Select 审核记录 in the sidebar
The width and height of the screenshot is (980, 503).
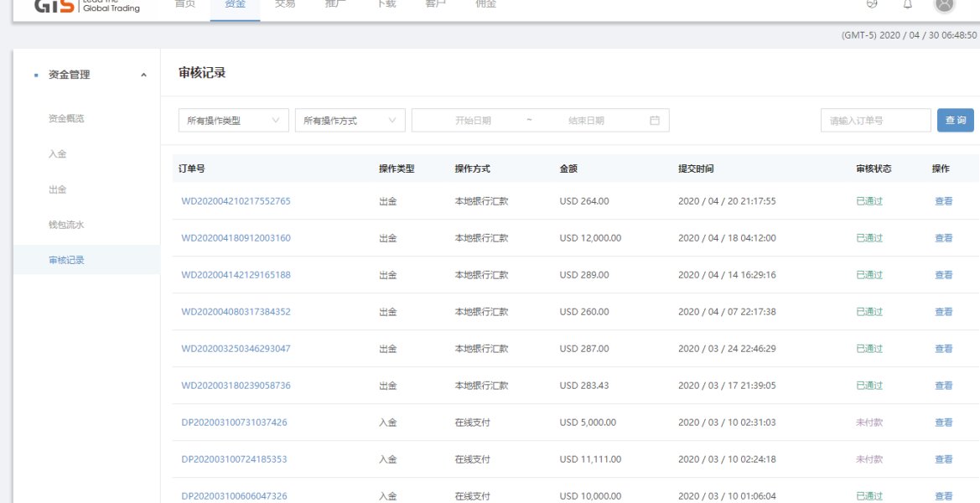tap(86, 260)
